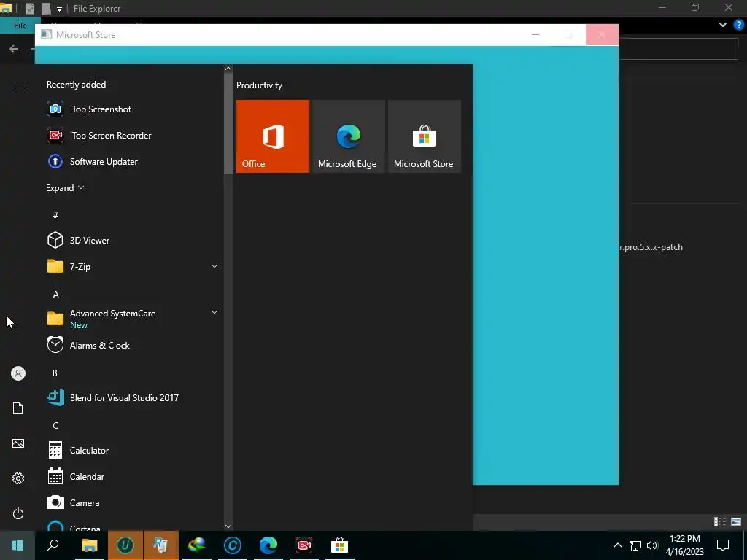Click the letter B section header

tap(55, 373)
